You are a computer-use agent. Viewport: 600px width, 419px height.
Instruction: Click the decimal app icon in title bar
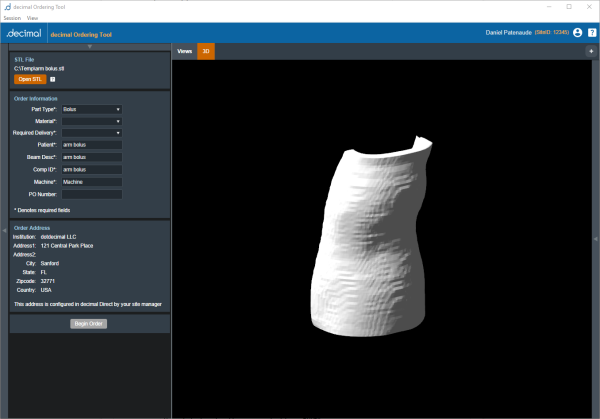(8, 7)
